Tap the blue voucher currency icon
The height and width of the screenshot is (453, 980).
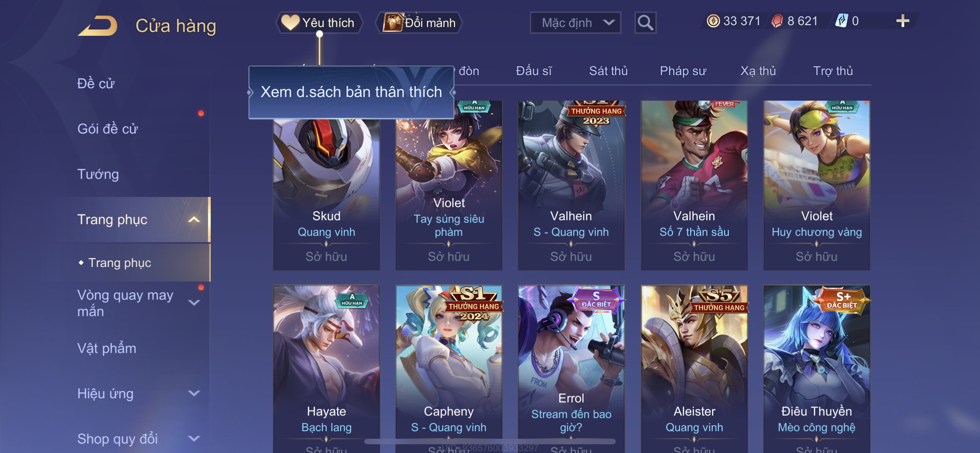(841, 21)
